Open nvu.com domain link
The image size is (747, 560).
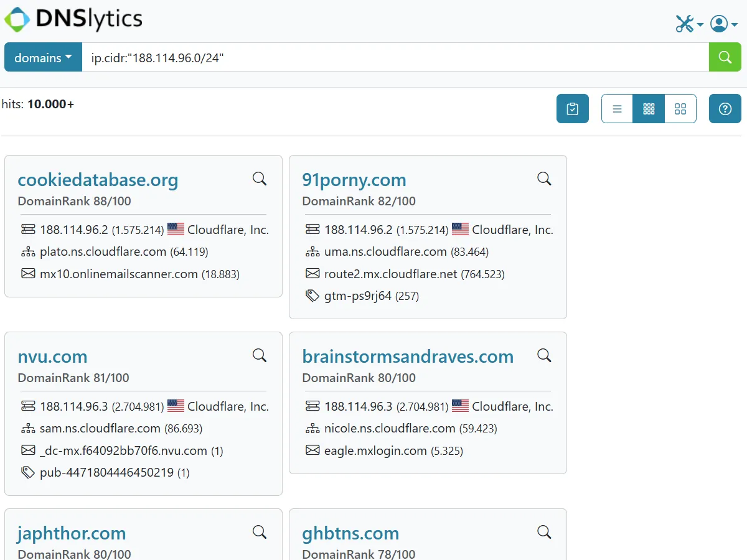pyautogui.click(x=52, y=357)
